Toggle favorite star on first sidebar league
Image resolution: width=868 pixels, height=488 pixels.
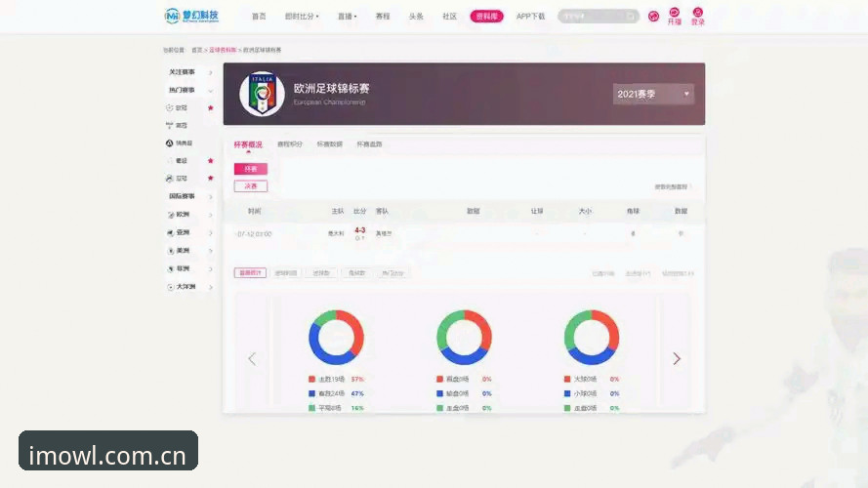[210, 108]
